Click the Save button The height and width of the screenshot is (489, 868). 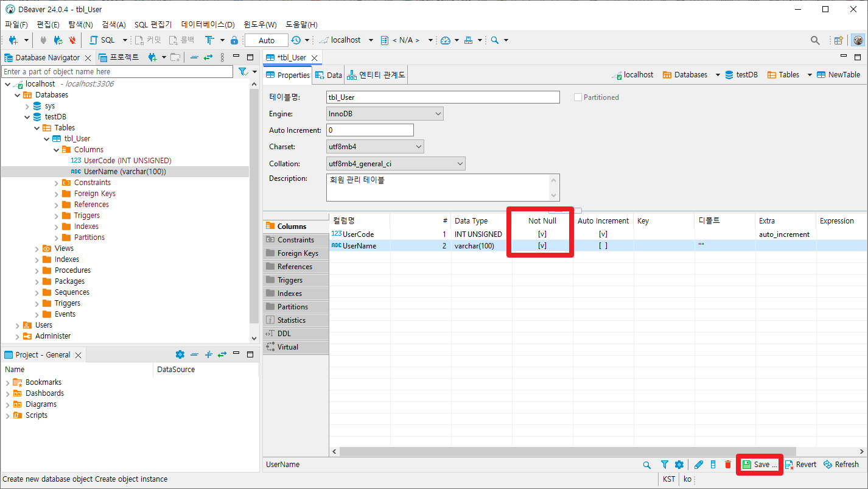(x=760, y=465)
